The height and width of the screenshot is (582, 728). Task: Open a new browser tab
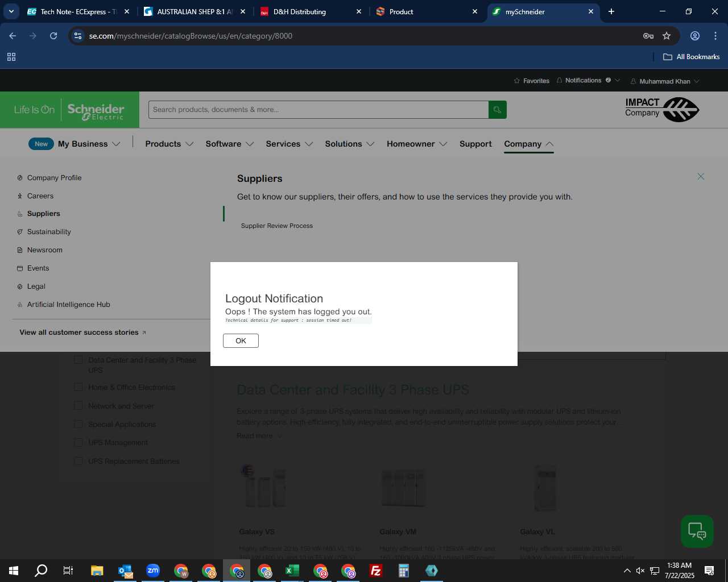tap(611, 11)
